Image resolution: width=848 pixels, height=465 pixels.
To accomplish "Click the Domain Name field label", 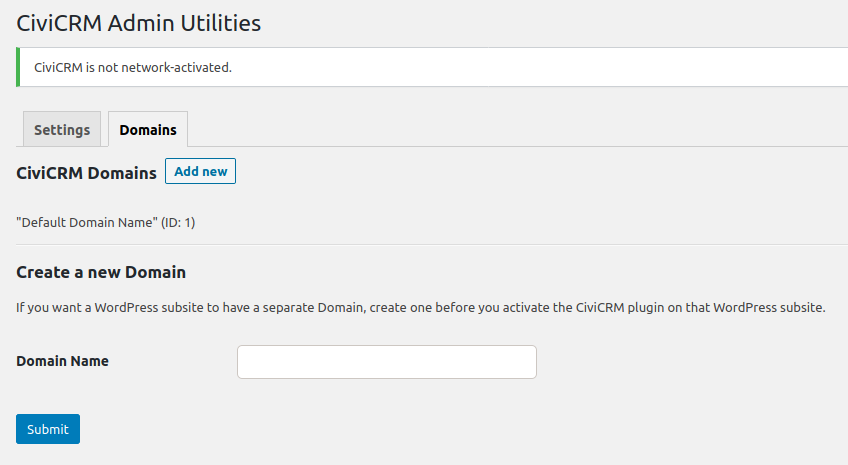I will [x=62, y=361].
